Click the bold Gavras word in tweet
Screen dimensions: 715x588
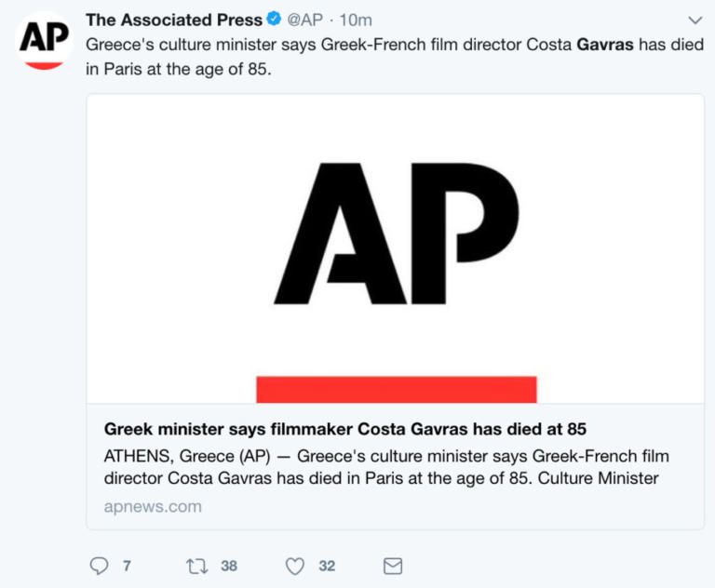(x=606, y=45)
